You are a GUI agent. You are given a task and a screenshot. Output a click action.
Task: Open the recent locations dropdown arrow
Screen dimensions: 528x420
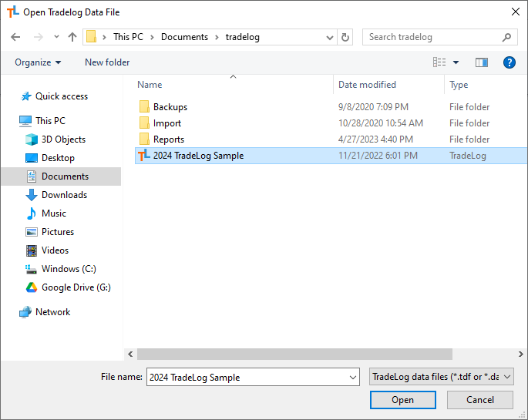coord(56,37)
